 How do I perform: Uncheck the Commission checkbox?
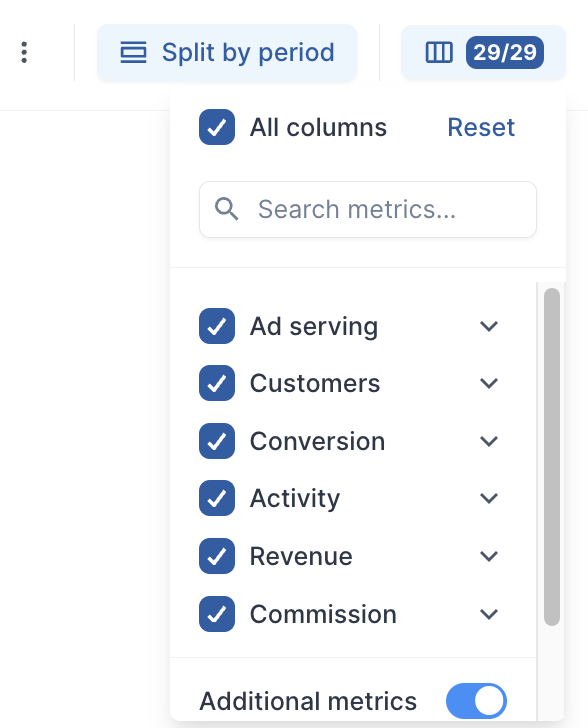(x=217, y=614)
